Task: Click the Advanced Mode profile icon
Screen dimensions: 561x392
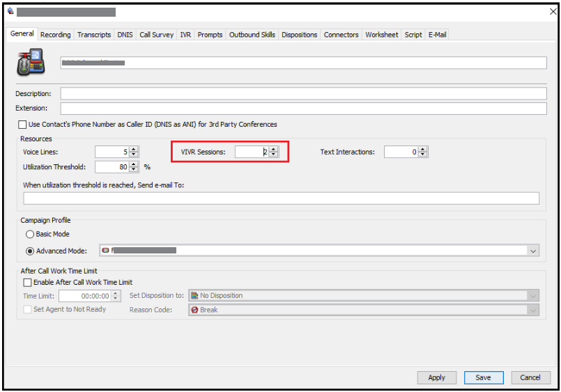Action: coord(105,251)
